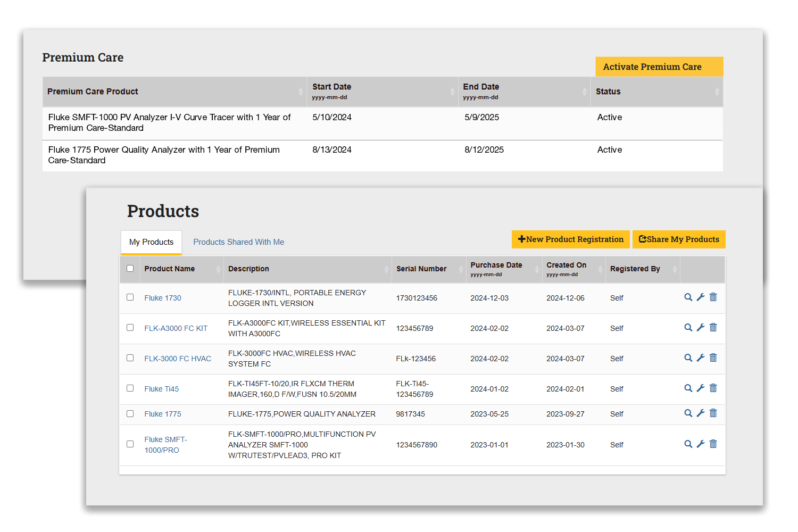Sort the Premium Care table by Start Date

pos(452,92)
